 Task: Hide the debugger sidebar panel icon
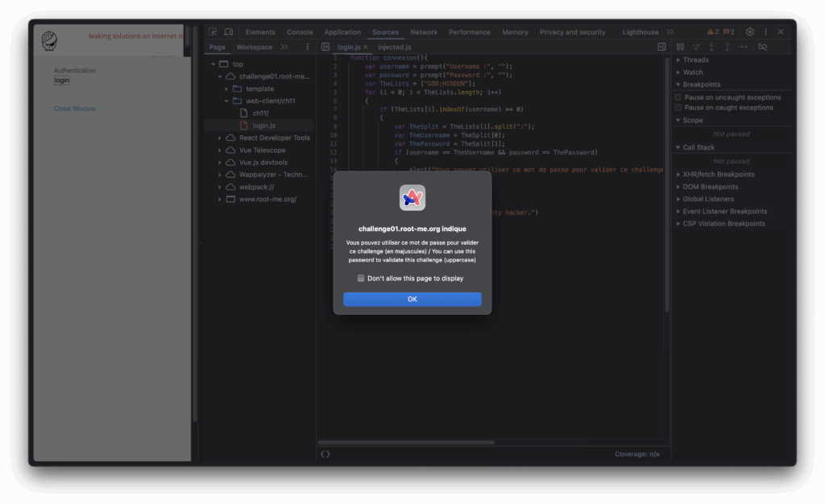661,47
